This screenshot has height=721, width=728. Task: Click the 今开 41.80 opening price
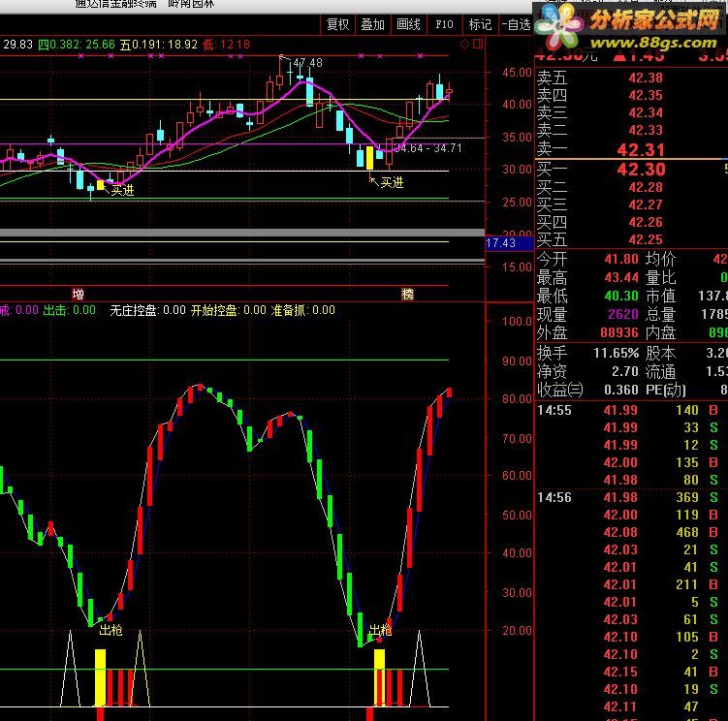621,259
